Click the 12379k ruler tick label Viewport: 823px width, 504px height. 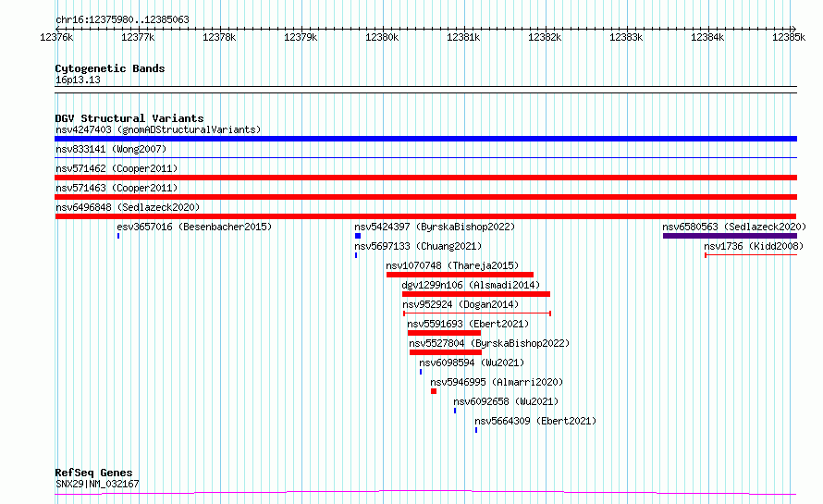(x=301, y=37)
